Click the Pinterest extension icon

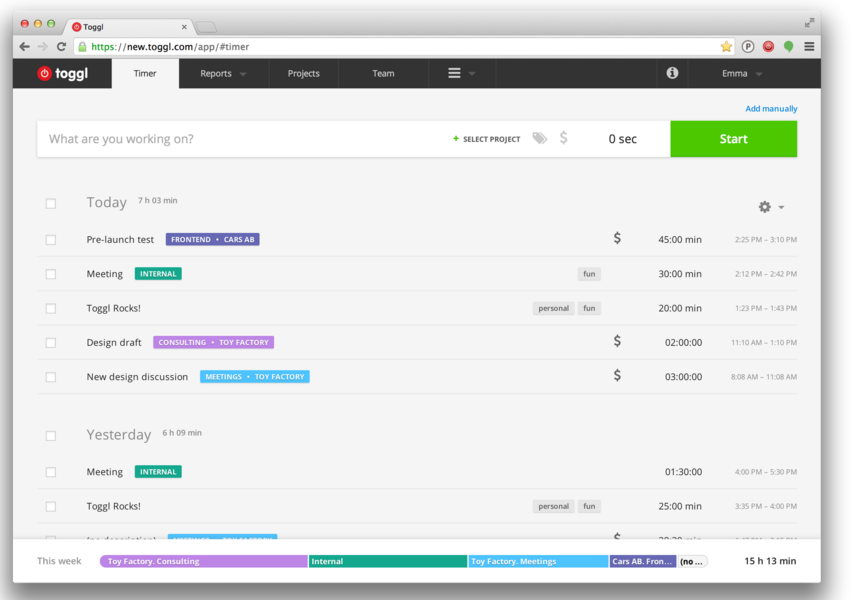point(748,47)
